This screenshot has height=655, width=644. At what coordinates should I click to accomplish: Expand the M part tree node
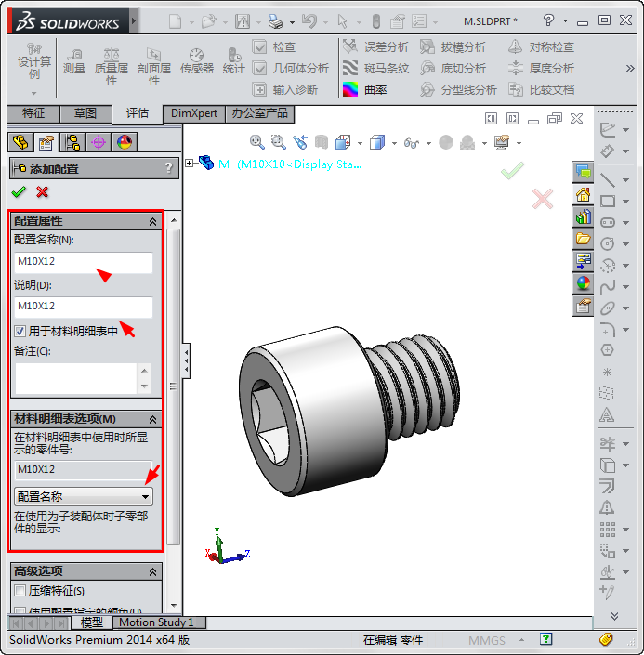coord(191,164)
